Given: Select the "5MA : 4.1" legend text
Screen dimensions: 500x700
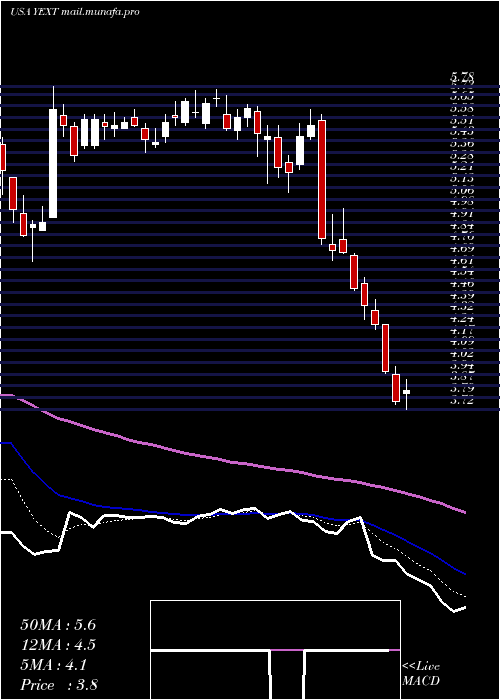Looking at the screenshot, I should click(x=54, y=665).
